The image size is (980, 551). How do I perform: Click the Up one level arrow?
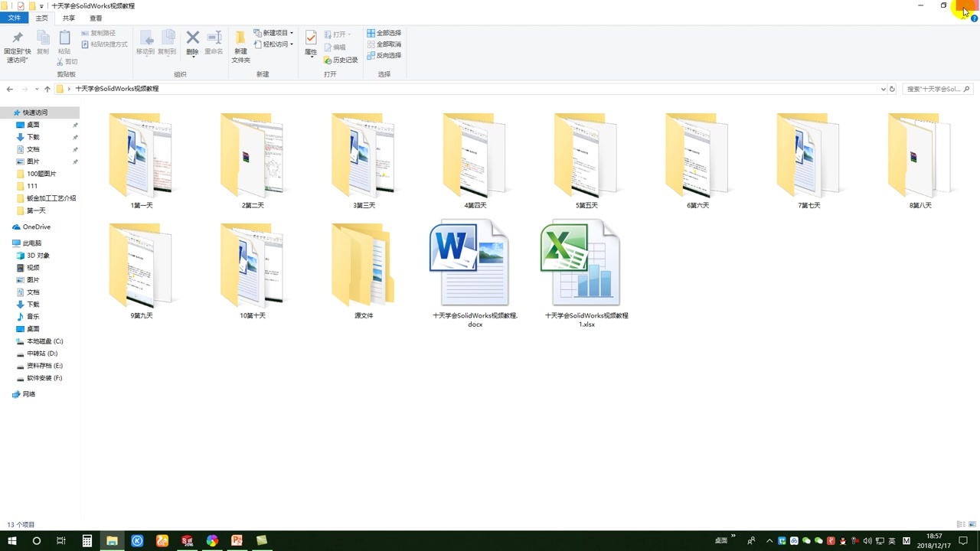pos(47,89)
